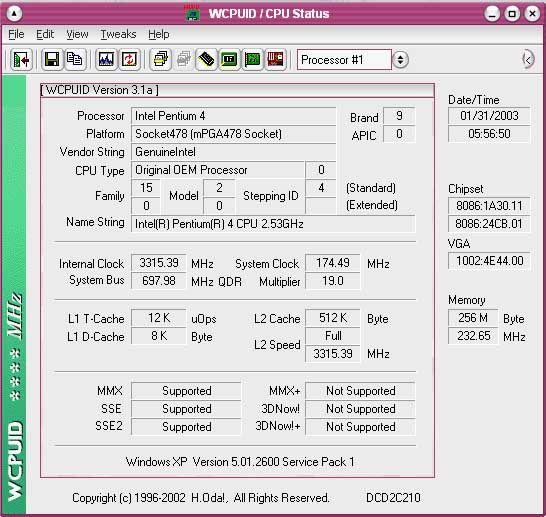Click the MMX 'Supported' field
The image size is (546, 517).
click(x=186, y=391)
